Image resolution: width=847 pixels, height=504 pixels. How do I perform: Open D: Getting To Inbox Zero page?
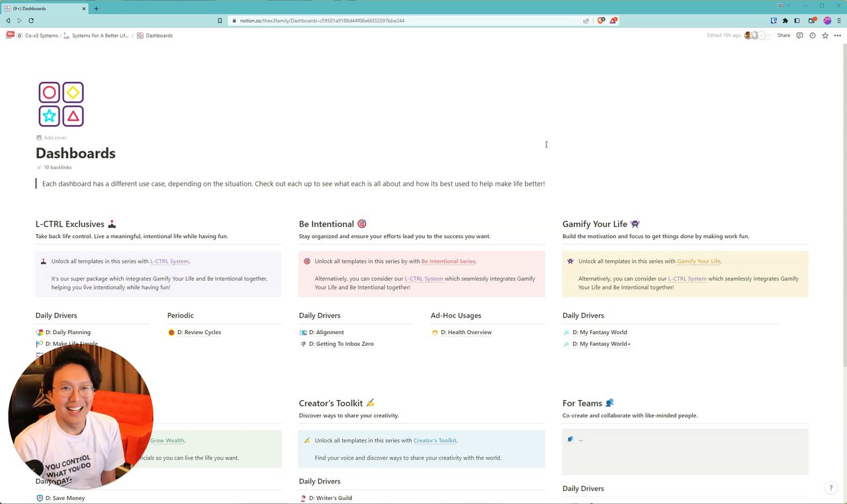(x=336, y=344)
